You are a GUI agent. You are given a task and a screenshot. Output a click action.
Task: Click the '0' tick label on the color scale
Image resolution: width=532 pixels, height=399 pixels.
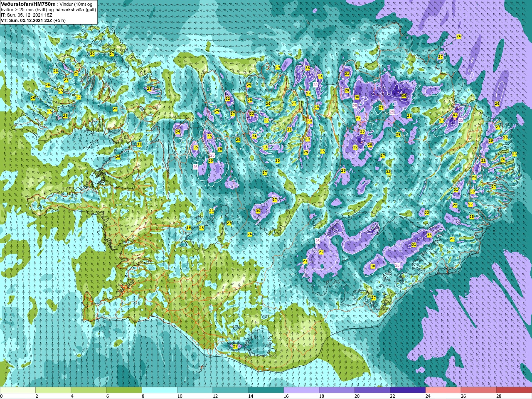point(2,396)
